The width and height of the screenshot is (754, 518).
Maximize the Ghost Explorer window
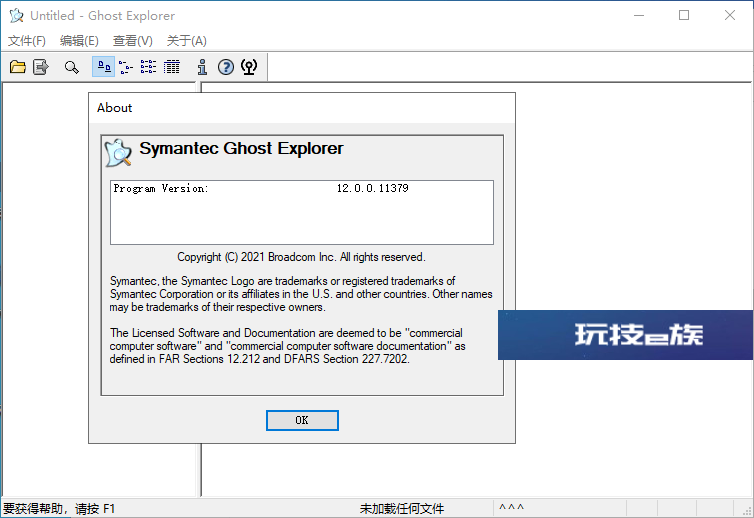coord(684,15)
